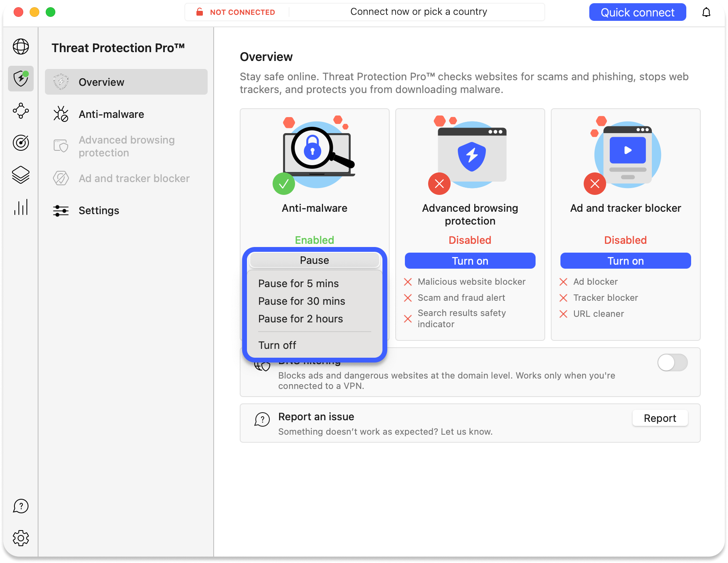
Task: Click the notification bell icon
Action: tap(706, 12)
